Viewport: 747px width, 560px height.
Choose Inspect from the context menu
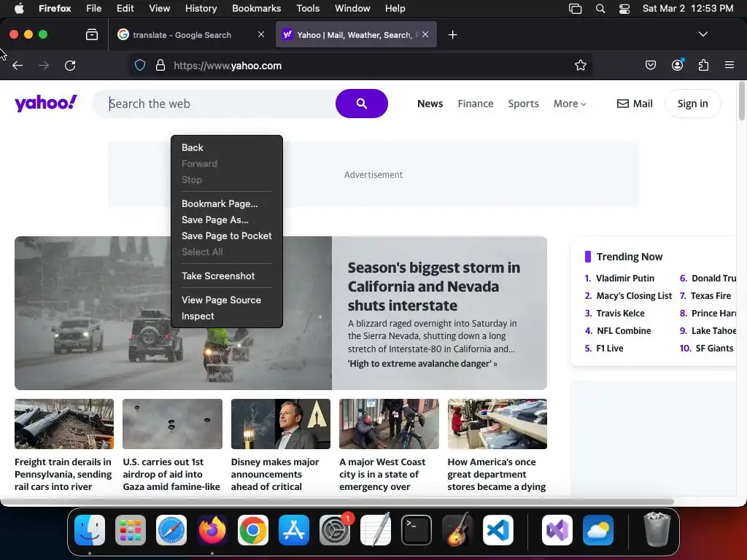pyautogui.click(x=198, y=316)
